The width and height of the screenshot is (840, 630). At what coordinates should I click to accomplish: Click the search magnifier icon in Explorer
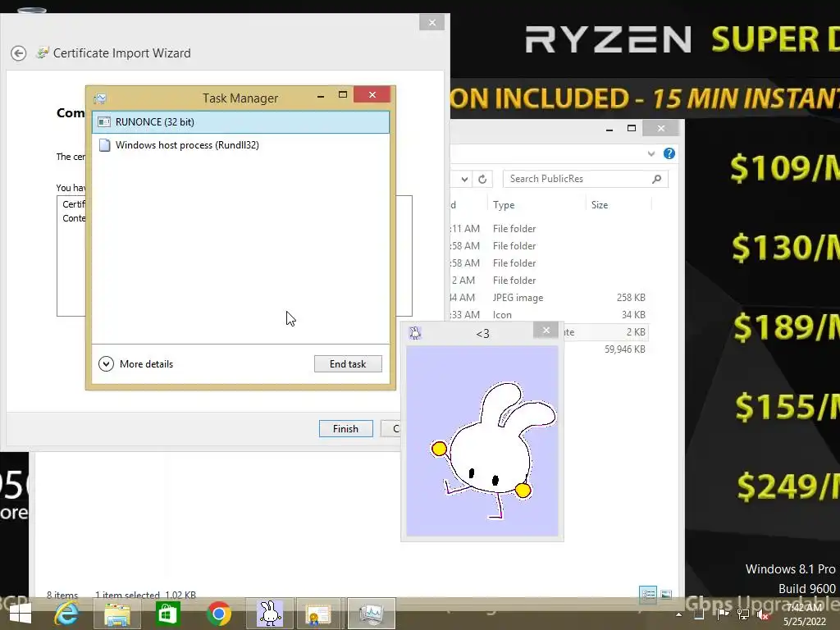point(657,179)
